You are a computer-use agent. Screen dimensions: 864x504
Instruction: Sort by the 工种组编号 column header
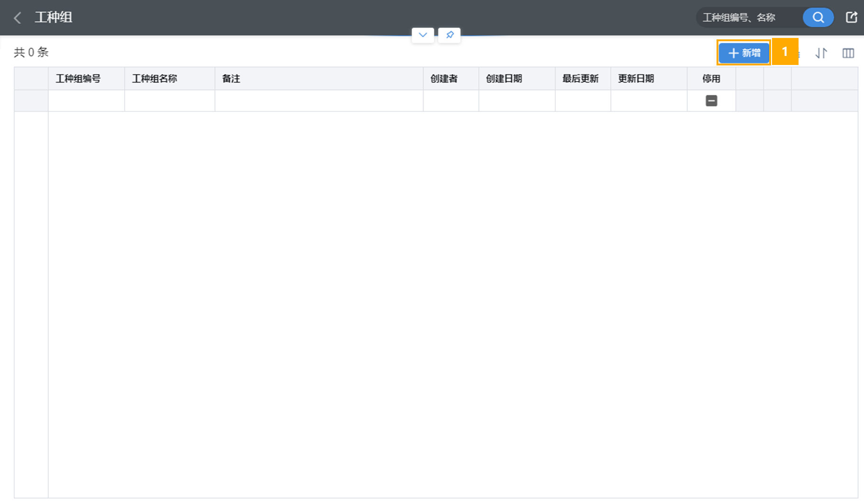[x=78, y=79]
